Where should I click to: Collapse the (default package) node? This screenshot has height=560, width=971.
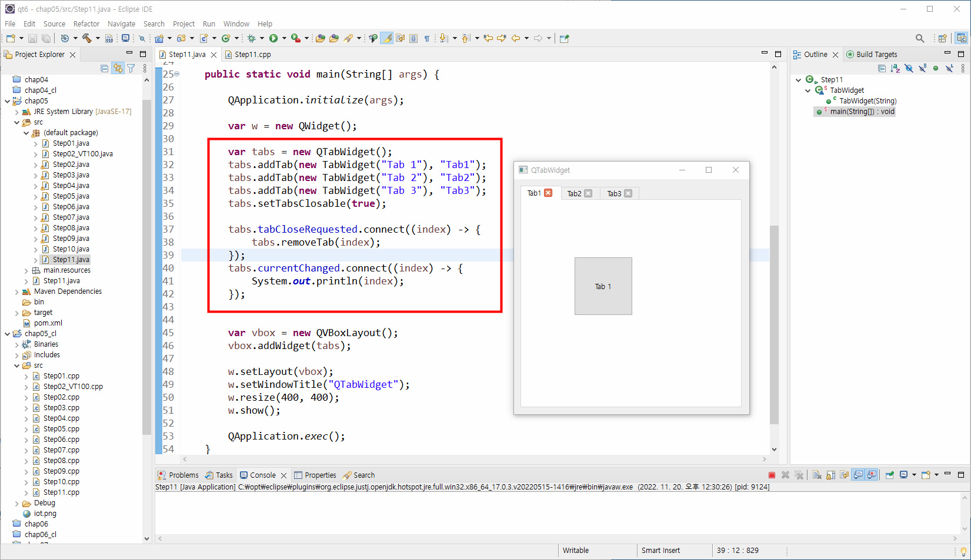click(26, 133)
